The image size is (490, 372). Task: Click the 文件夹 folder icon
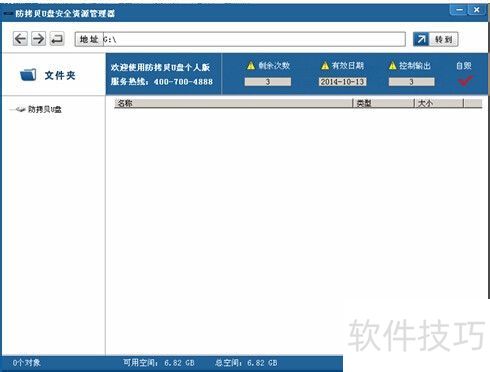[28, 75]
